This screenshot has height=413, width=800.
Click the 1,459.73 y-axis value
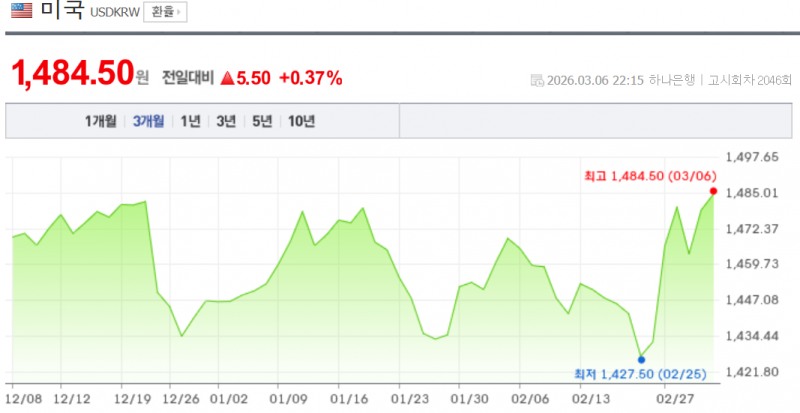(x=753, y=264)
